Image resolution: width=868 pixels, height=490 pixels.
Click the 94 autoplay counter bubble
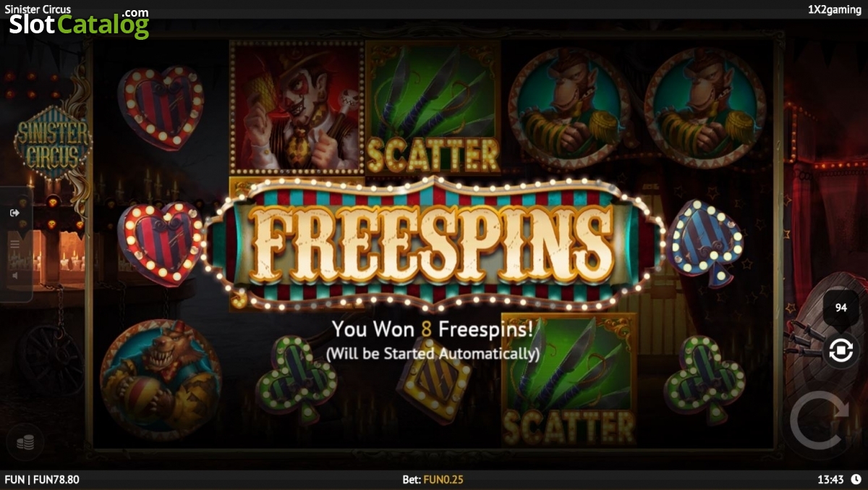tap(841, 308)
